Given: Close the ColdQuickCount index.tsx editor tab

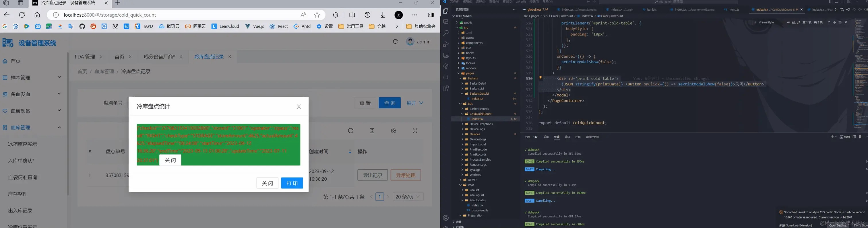Looking at the screenshot, I should pos(801,9).
